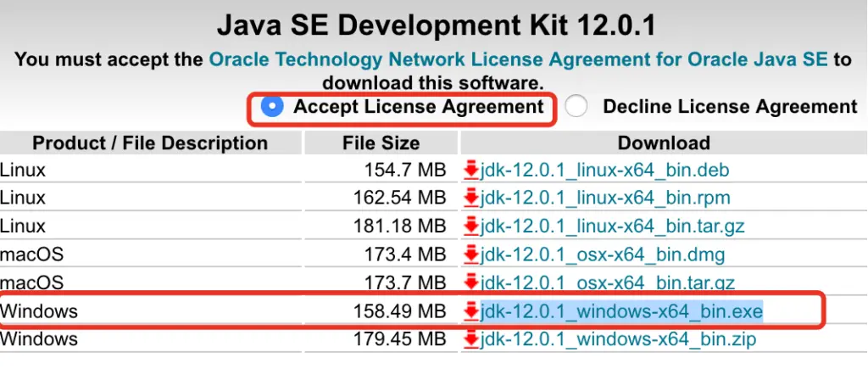Click red download arrow beside linux tar.gz
868x369 pixels.
[x=471, y=227]
